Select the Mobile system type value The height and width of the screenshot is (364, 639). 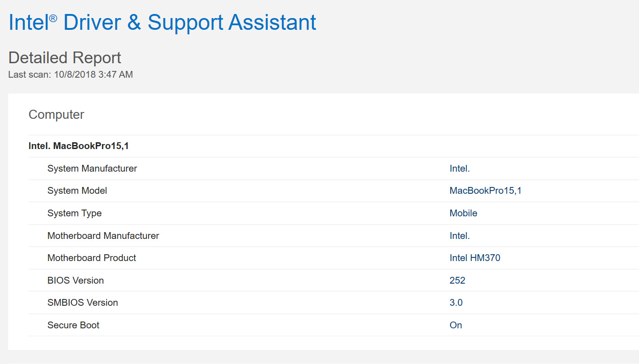pyautogui.click(x=463, y=213)
